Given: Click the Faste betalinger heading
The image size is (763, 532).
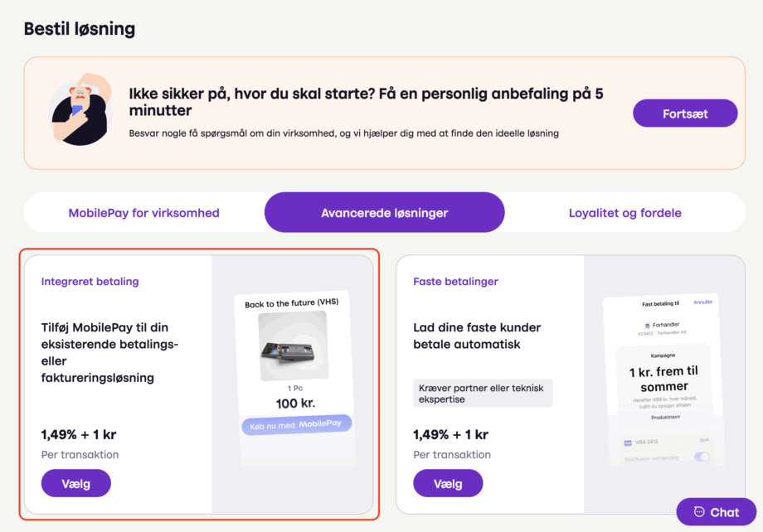Looking at the screenshot, I should (x=455, y=282).
